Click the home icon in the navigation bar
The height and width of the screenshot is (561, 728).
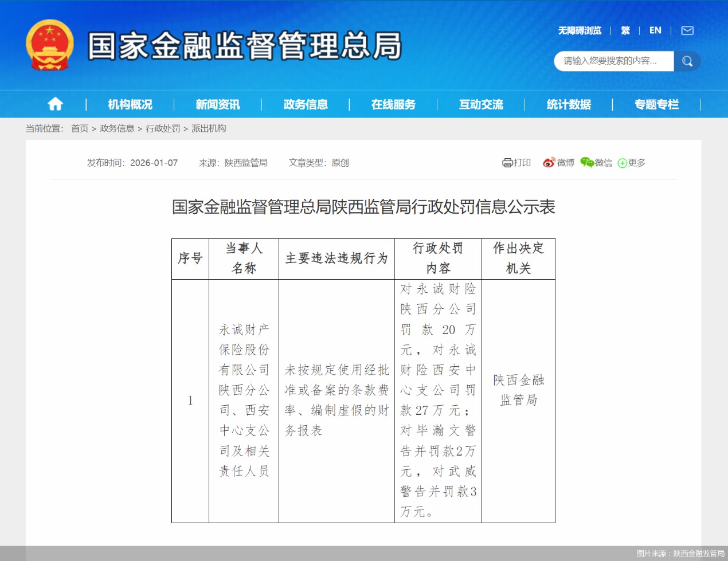55,104
